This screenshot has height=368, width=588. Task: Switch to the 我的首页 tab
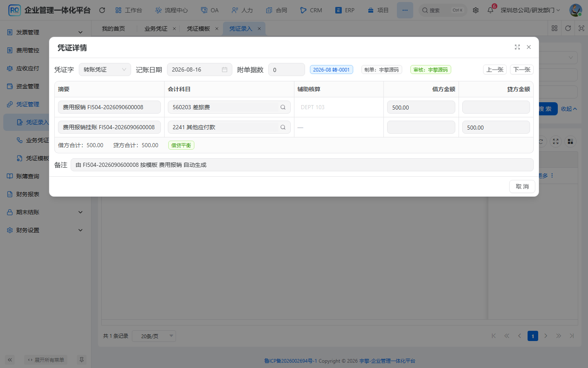tap(114, 29)
